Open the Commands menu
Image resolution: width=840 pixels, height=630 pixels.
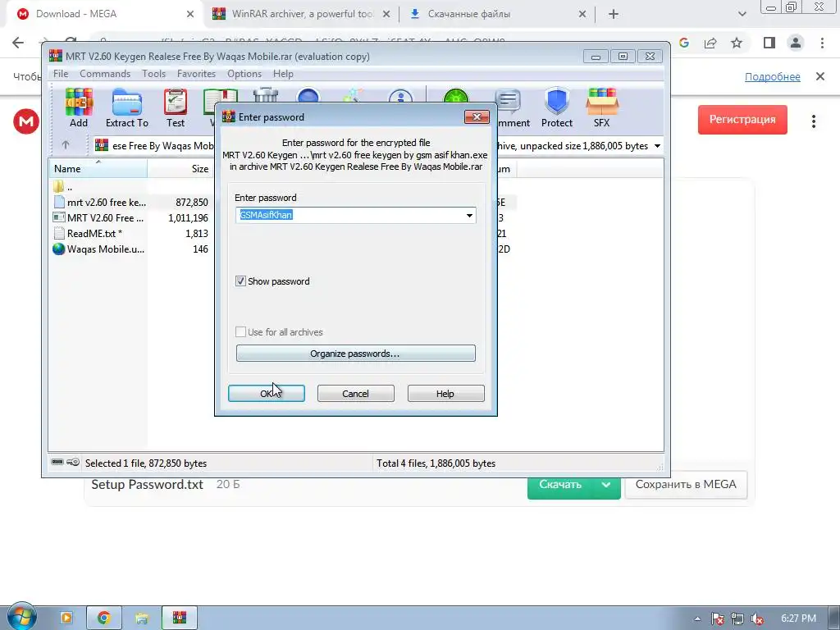point(105,74)
